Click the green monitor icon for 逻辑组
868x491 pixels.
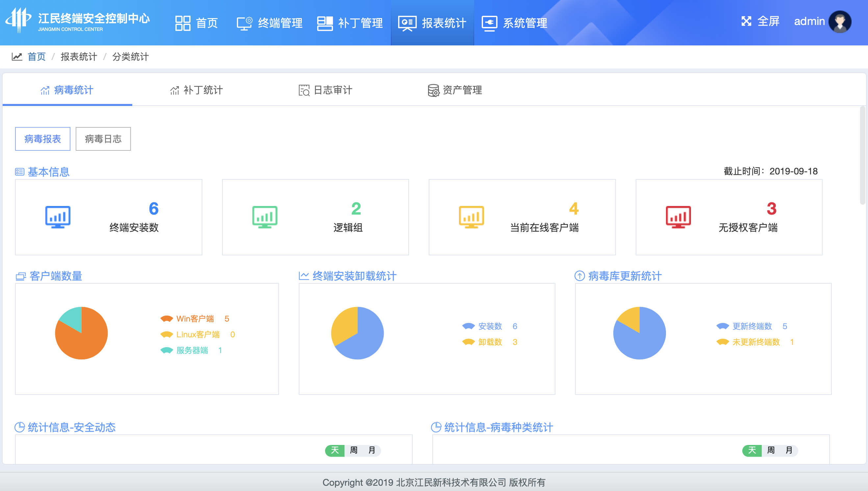tap(265, 217)
